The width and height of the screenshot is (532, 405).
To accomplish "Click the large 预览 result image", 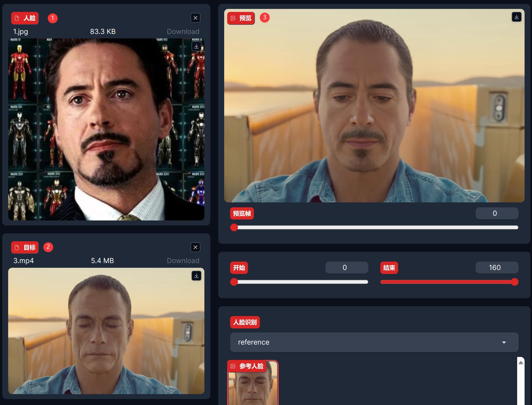I will tap(374, 106).
